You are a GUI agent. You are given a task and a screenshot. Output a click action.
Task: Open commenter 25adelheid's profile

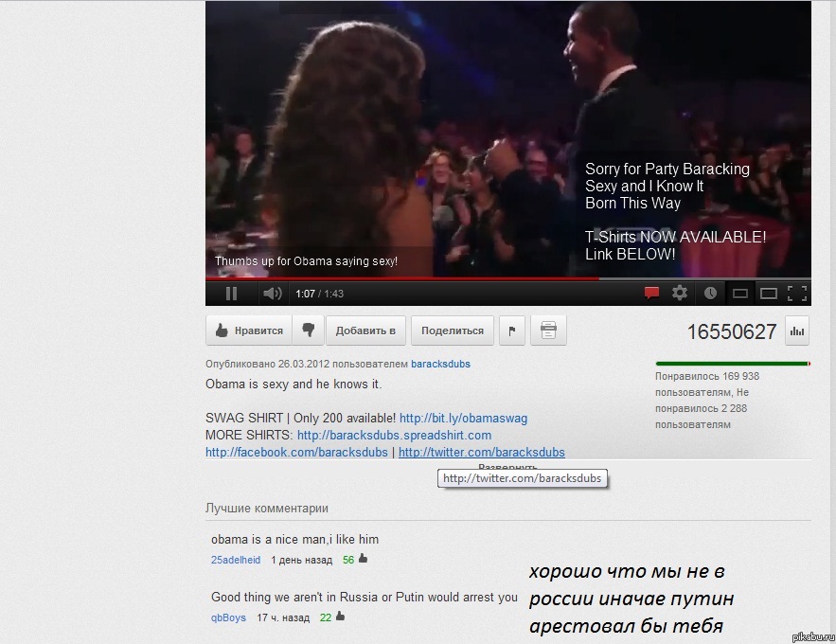click(x=236, y=560)
